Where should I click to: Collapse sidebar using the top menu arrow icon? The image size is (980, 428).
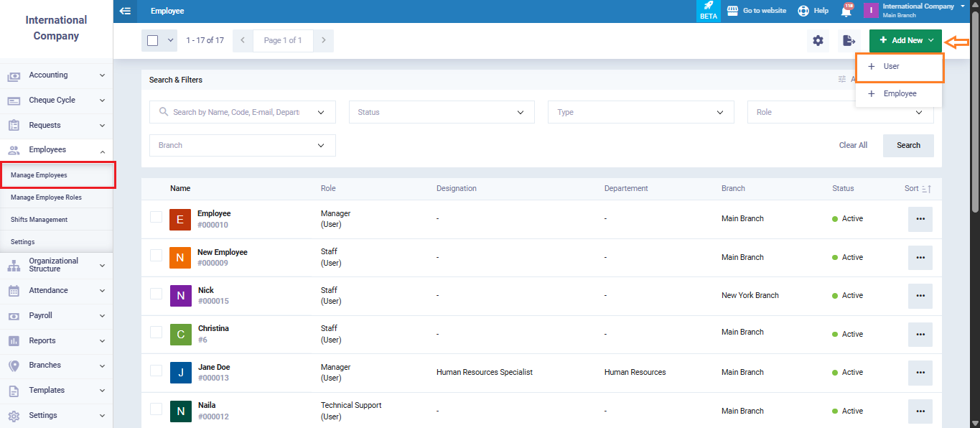[x=126, y=11]
